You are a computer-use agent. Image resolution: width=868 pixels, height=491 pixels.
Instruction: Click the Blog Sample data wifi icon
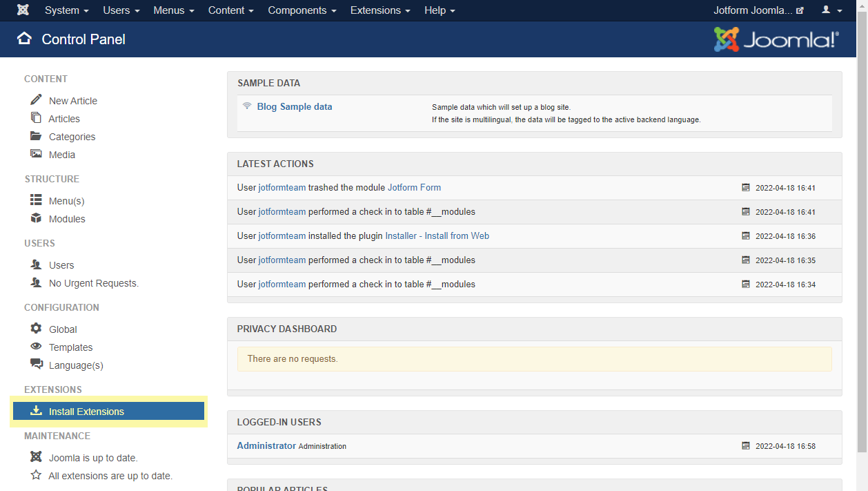pyautogui.click(x=247, y=106)
